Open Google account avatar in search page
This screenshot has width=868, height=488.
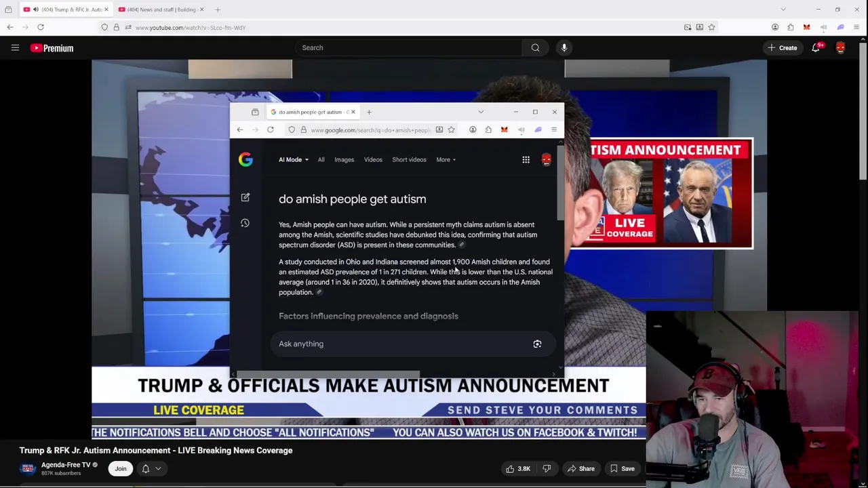(547, 159)
